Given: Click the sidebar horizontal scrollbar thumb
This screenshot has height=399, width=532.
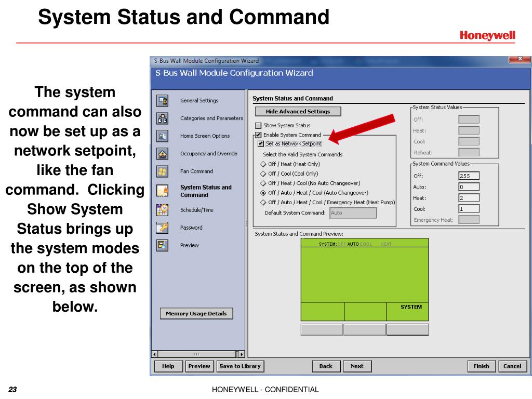Looking at the screenshot, I should pyautogui.click(x=197, y=354).
